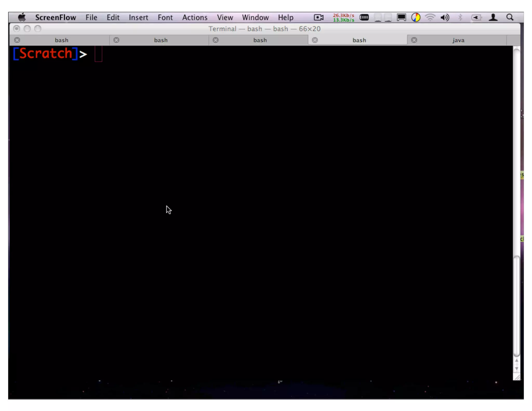Minimize the Terminal window
The width and height of the screenshot is (532, 411).
[x=27, y=29]
